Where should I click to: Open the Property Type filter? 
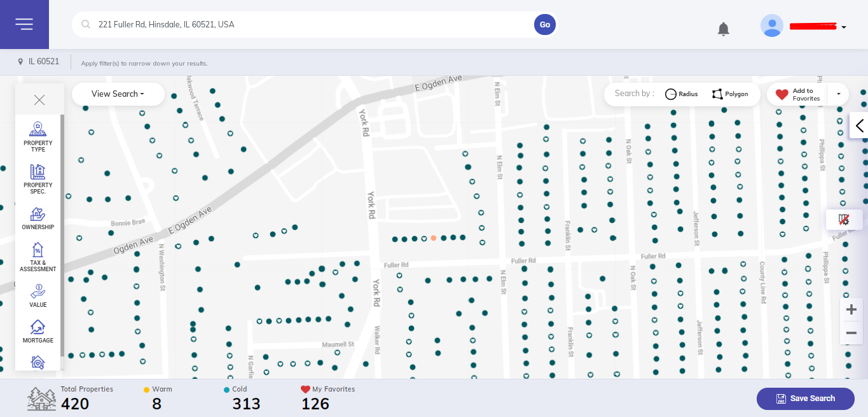pyautogui.click(x=38, y=136)
